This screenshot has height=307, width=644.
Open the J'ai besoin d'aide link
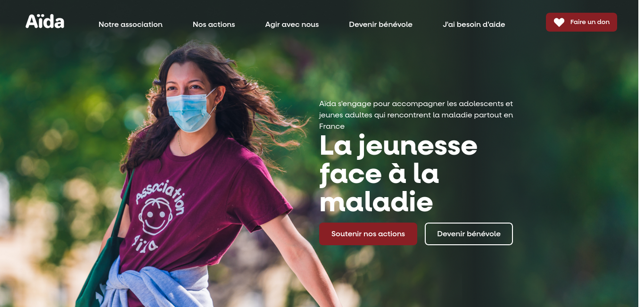[x=474, y=25]
